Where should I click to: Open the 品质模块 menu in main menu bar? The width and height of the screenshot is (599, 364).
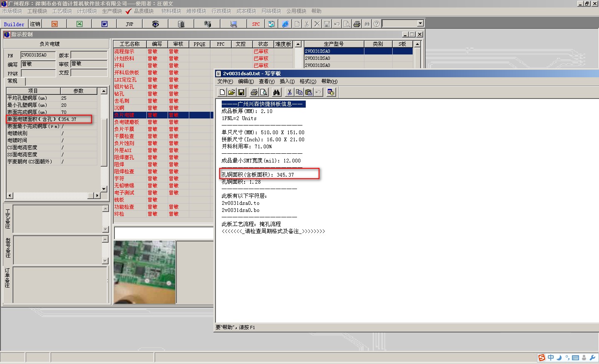[x=144, y=11]
